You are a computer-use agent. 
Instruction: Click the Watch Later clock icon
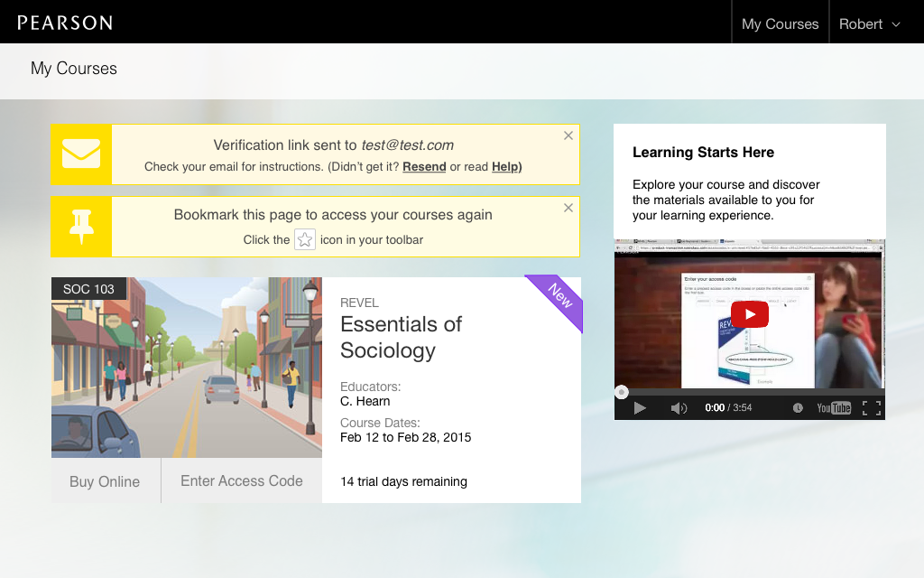click(x=798, y=408)
